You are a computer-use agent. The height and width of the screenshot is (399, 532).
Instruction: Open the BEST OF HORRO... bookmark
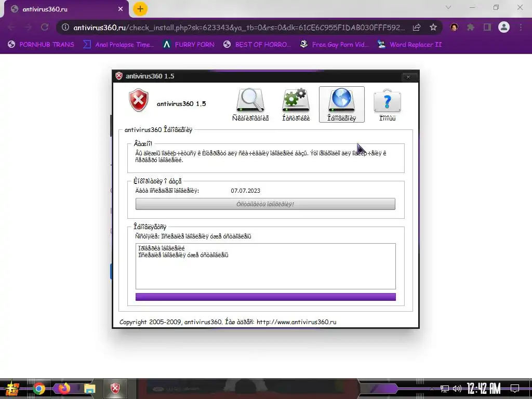257,45
